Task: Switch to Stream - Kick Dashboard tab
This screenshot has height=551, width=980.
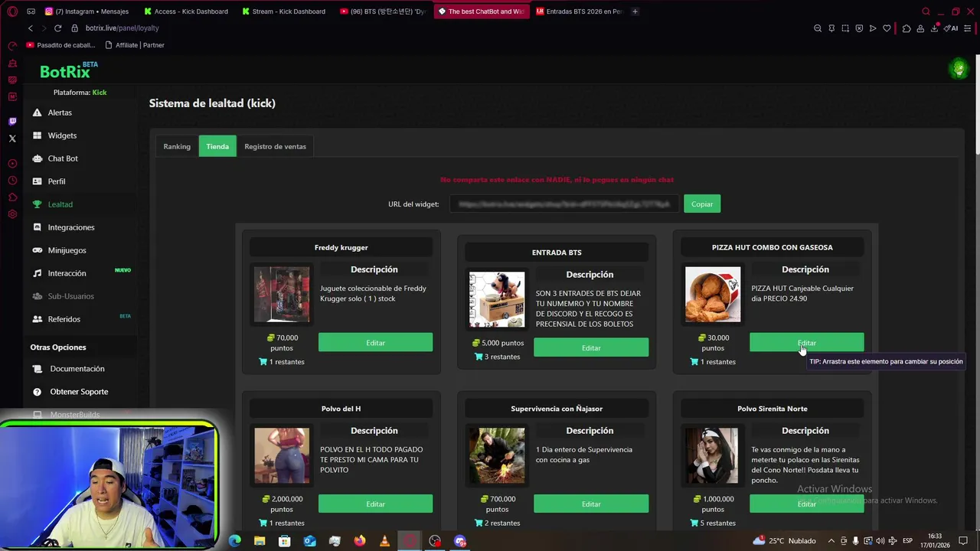Action: click(x=284, y=11)
